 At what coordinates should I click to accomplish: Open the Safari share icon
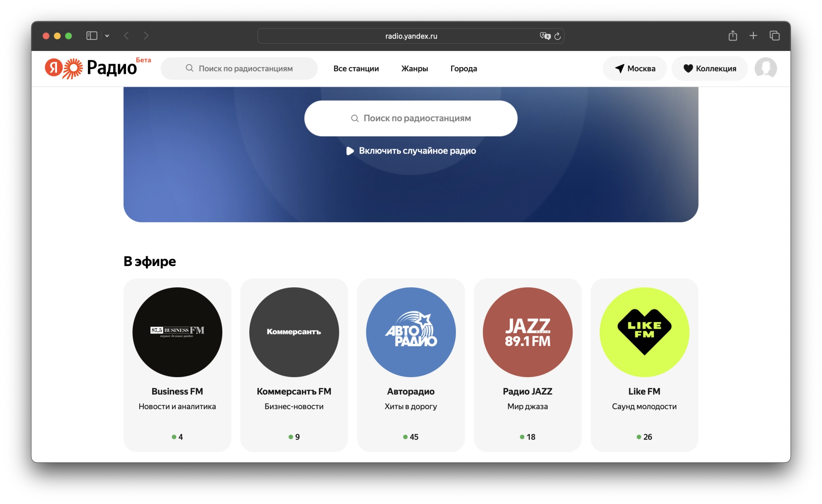pos(732,36)
